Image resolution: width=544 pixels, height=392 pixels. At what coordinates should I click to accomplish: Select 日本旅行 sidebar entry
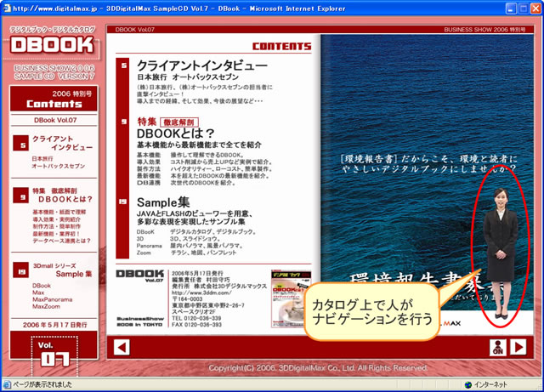pyautogui.click(x=42, y=159)
